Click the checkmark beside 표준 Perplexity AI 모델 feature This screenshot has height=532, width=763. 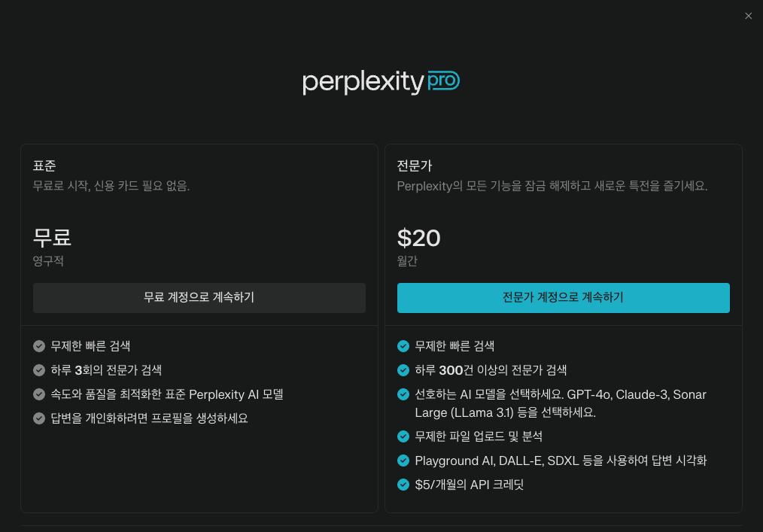(38, 394)
